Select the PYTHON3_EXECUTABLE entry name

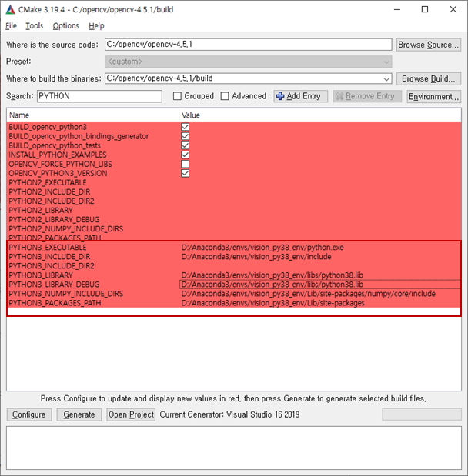(48, 248)
